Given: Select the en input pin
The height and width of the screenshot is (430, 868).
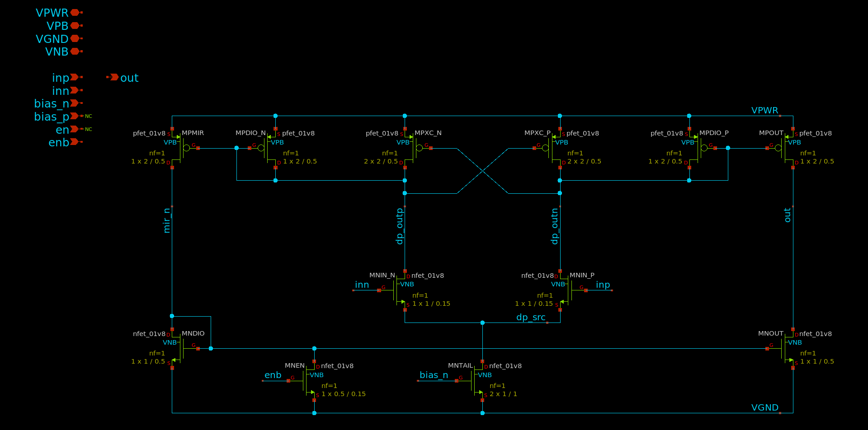Looking at the screenshot, I should pyautogui.click(x=76, y=129).
